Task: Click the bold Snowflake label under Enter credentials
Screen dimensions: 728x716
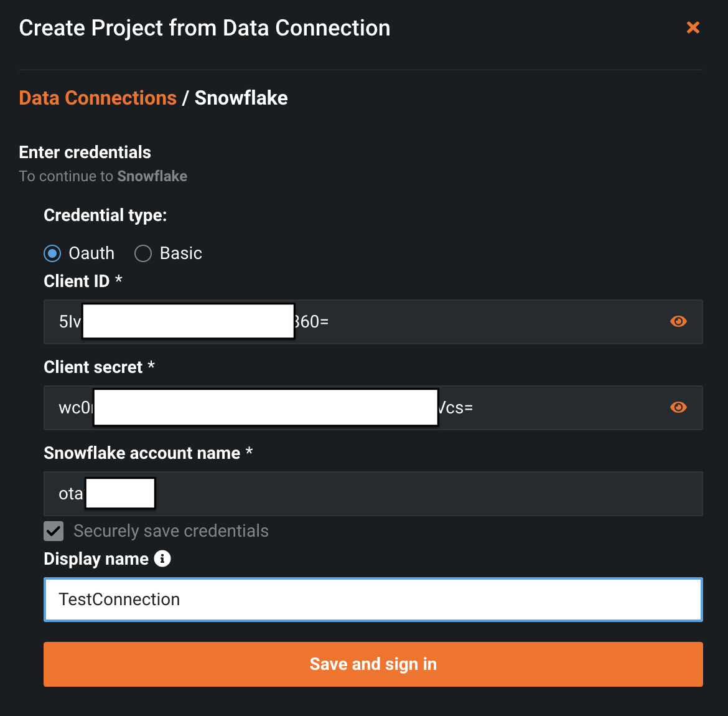Action: pos(152,176)
